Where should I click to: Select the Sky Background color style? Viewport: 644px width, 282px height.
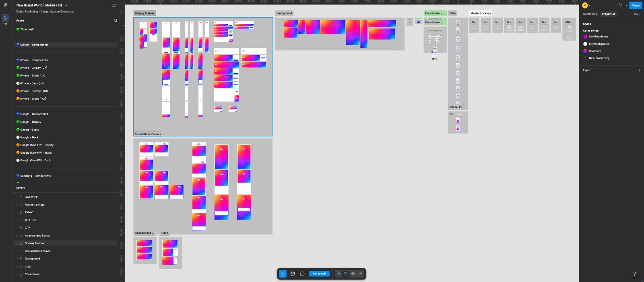click(x=596, y=44)
